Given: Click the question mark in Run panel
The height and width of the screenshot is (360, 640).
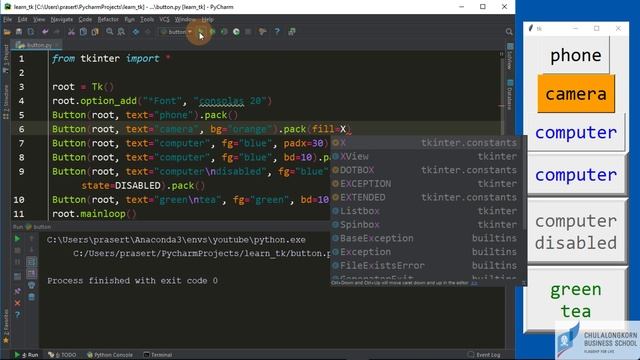Looking at the screenshot, I should (x=17, y=315).
